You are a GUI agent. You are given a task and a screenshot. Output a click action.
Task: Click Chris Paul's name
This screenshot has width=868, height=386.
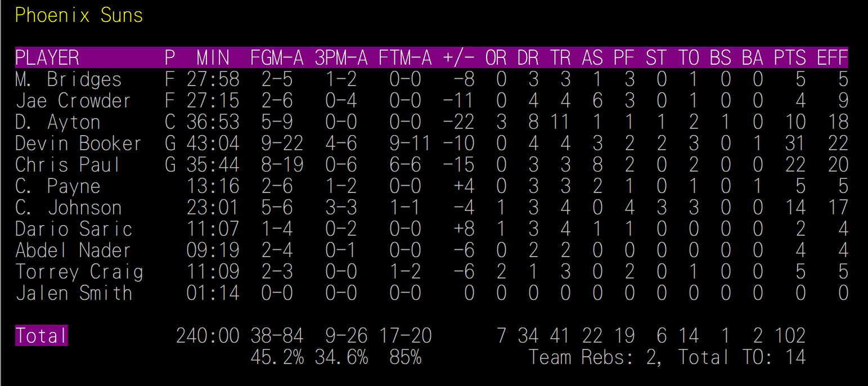pyautogui.click(x=68, y=165)
